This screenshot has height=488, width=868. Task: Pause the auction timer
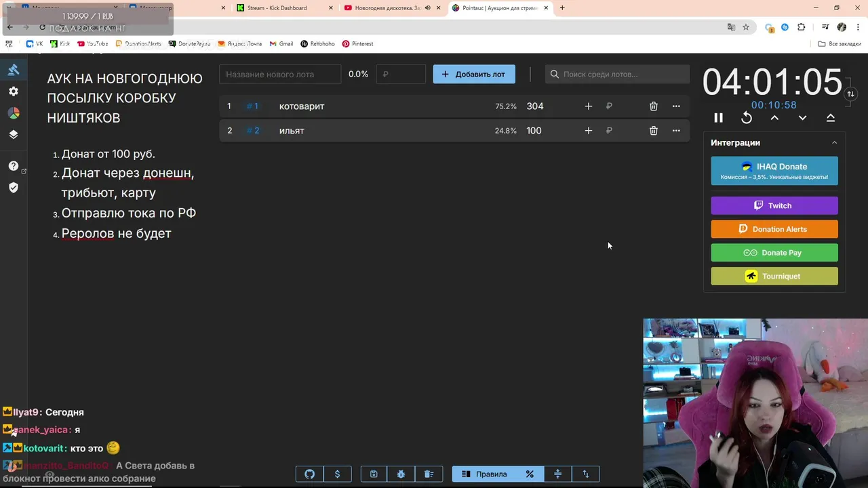click(x=719, y=118)
